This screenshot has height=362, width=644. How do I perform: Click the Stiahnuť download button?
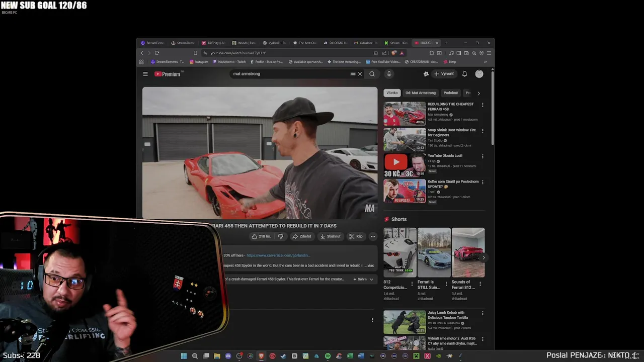(331, 236)
